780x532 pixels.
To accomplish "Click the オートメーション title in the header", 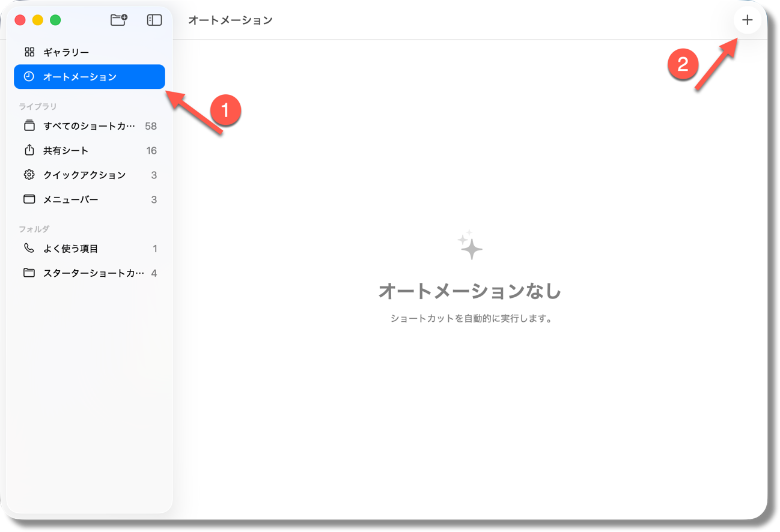I will pos(231,19).
